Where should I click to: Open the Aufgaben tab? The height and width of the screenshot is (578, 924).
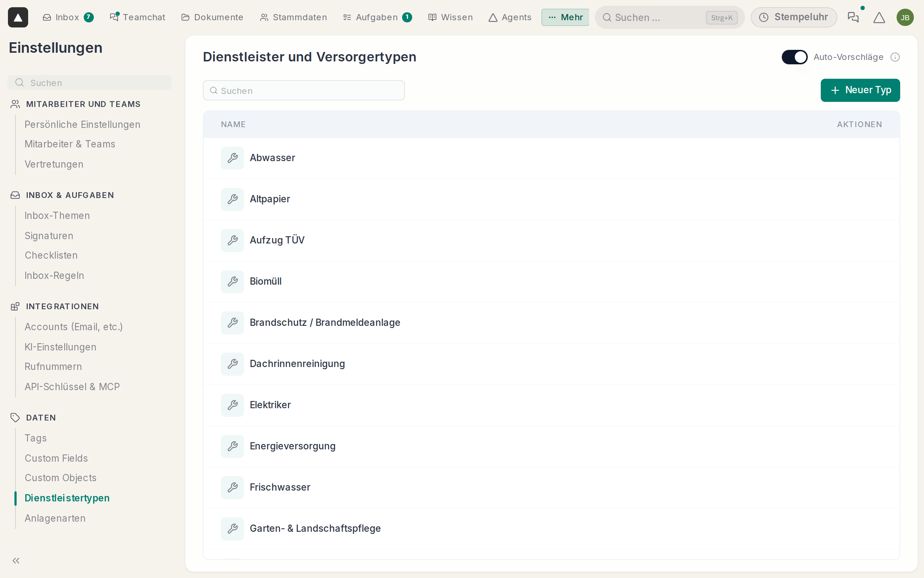[x=377, y=17]
